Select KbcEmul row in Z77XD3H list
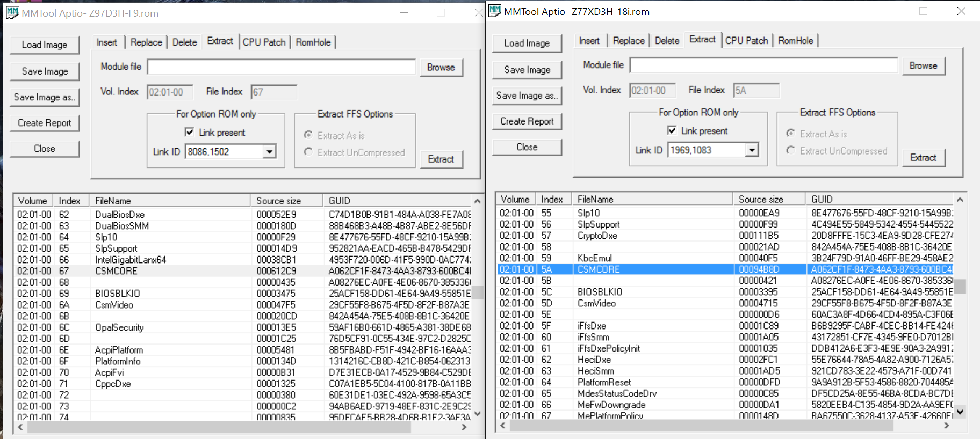 pos(725,258)
